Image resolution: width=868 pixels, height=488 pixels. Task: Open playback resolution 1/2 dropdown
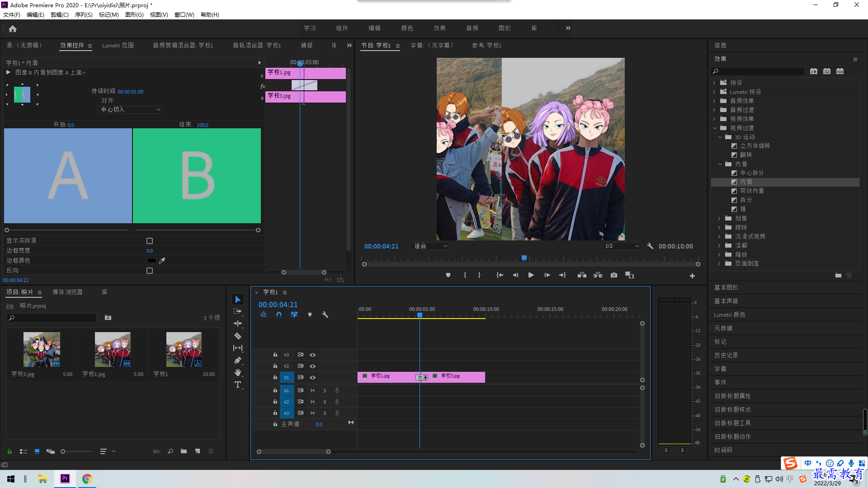622,246
